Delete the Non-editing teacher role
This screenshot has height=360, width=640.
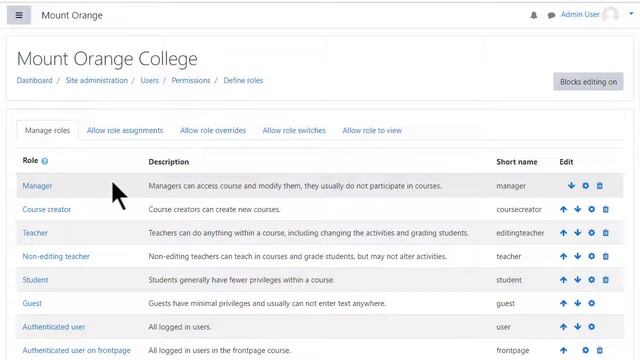coord(606,256)
